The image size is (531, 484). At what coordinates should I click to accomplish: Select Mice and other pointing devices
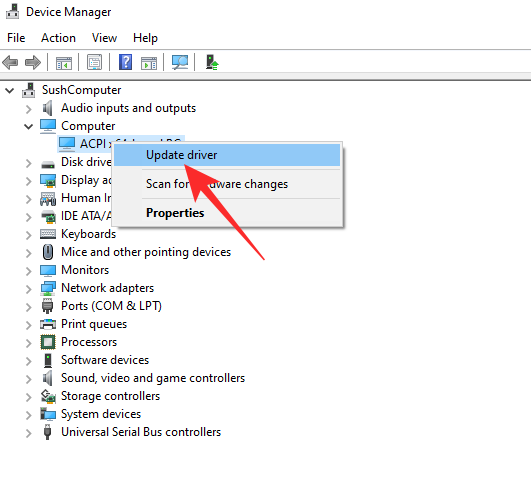pyautogui.click(x=146, y=252)
